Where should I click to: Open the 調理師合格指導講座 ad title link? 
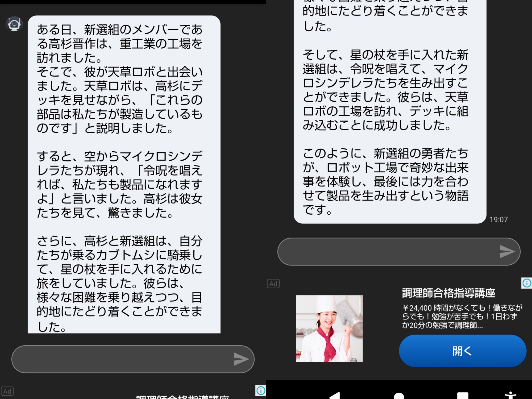click(x=448, y=293)
